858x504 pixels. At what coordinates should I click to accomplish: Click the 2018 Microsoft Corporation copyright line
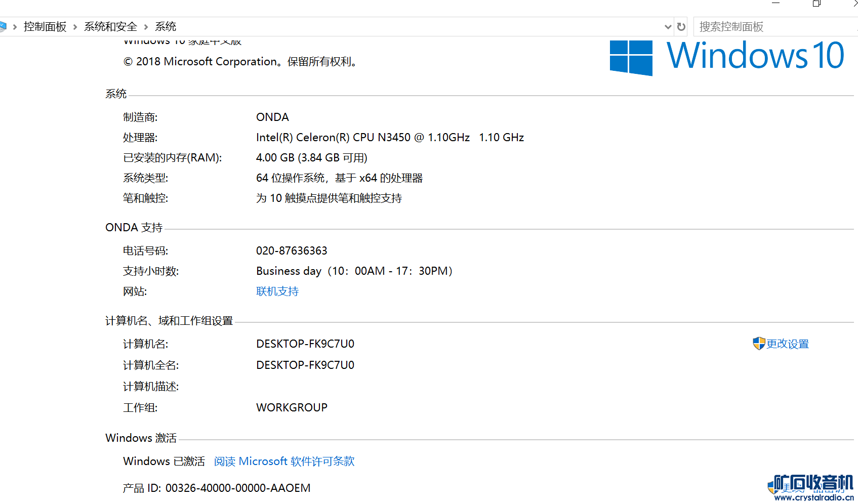tap(240, 62)
